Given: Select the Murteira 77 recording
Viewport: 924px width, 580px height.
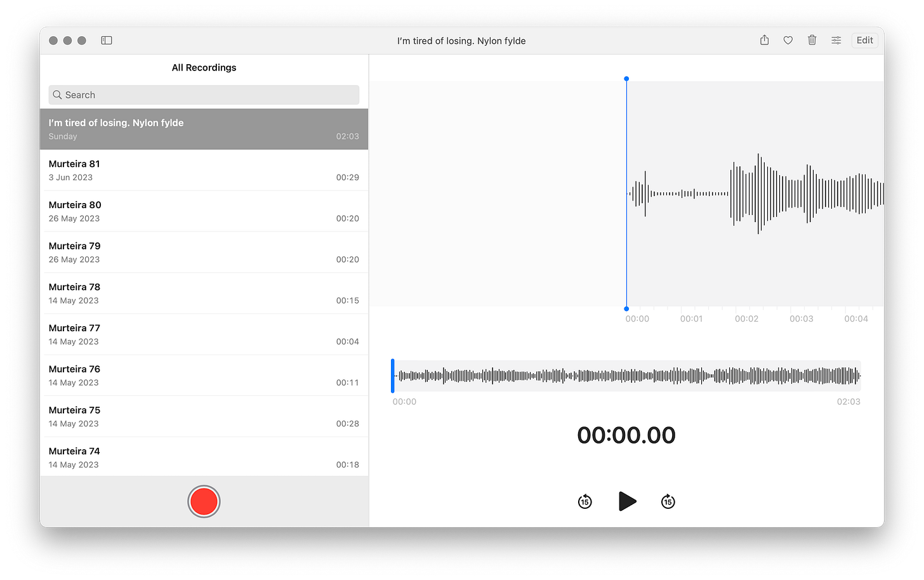Looking at the screenshot, I should [x=204, y=334].
